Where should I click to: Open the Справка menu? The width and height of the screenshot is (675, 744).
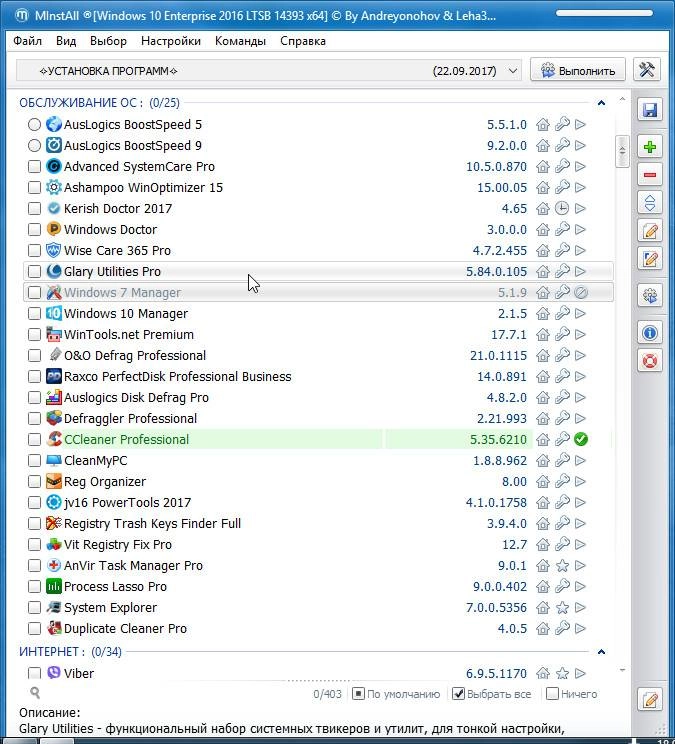click(303, 41)
